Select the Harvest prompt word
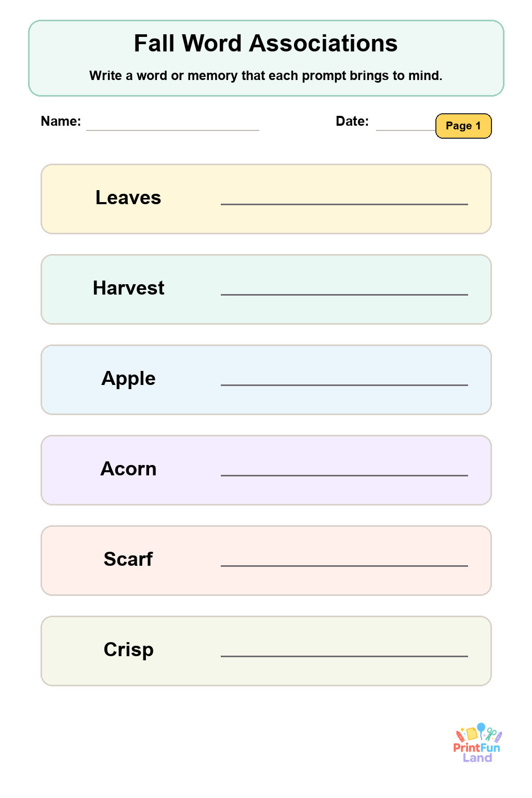The image size is (532, 798). 128,288
